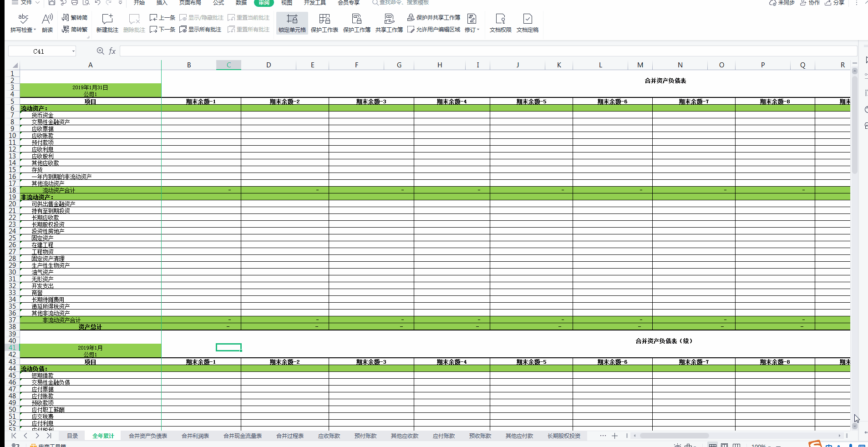Open the 合并利润表 sheet tab

(x=195, y=436)
